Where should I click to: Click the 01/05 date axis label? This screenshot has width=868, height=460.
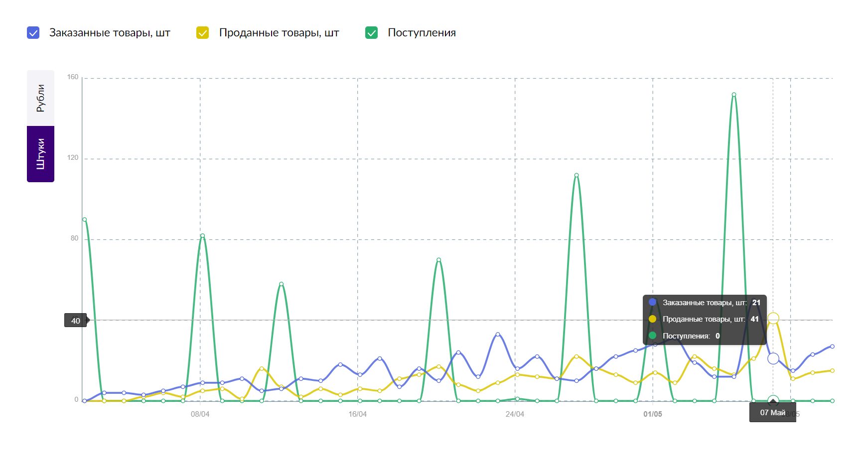coord(653,414)
